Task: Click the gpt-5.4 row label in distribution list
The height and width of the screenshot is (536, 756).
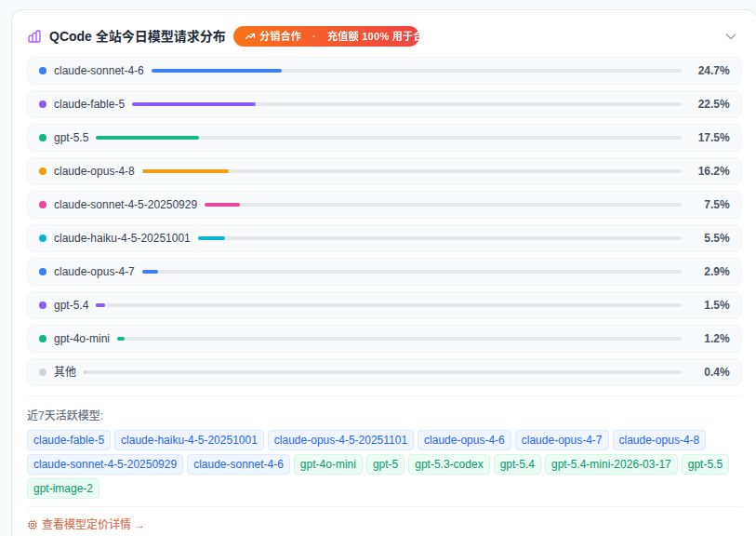Action: [x=72, y=305]
